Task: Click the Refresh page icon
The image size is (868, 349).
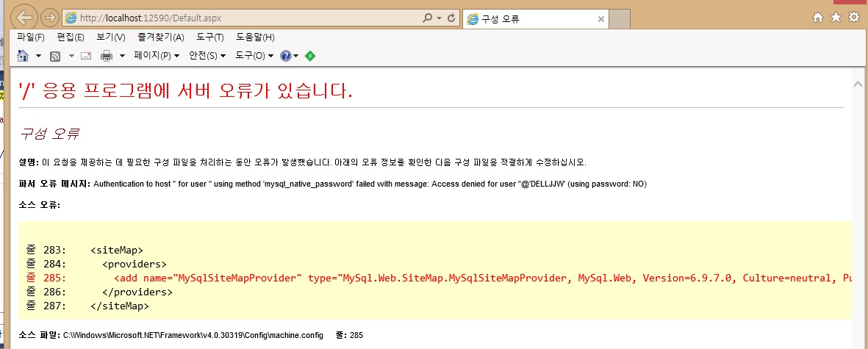Action: pos(452,18)
